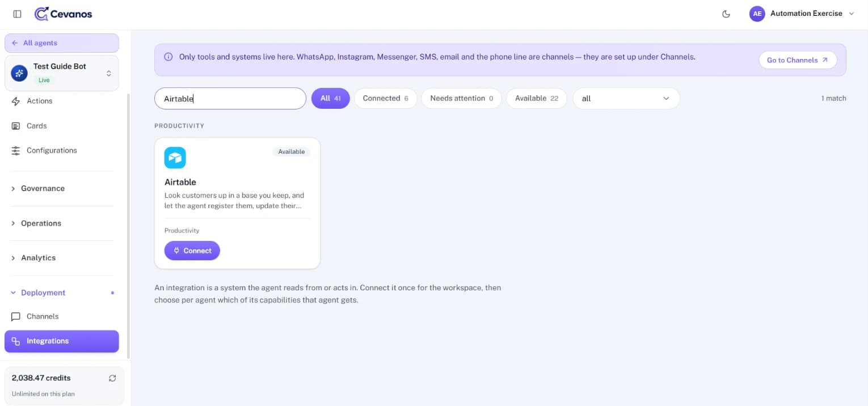Click the lightning bolt Actions icon
868x406 pixels.
click(16, 101)
